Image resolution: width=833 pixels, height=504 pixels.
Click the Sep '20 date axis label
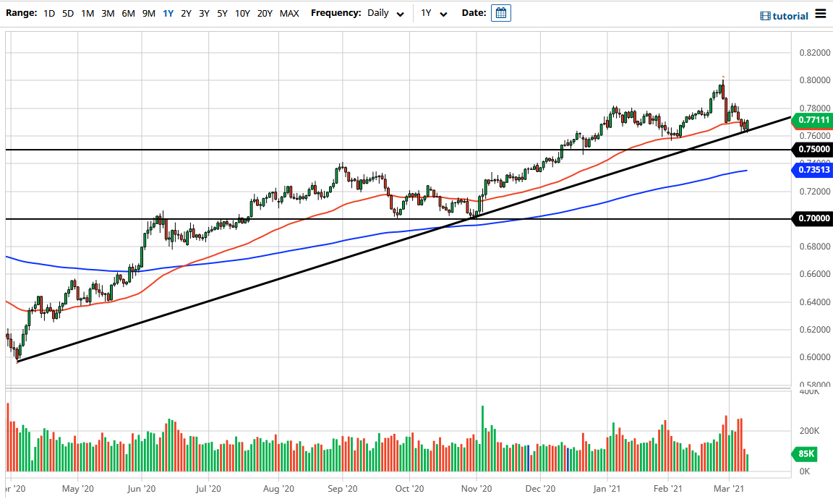(343, 489)
